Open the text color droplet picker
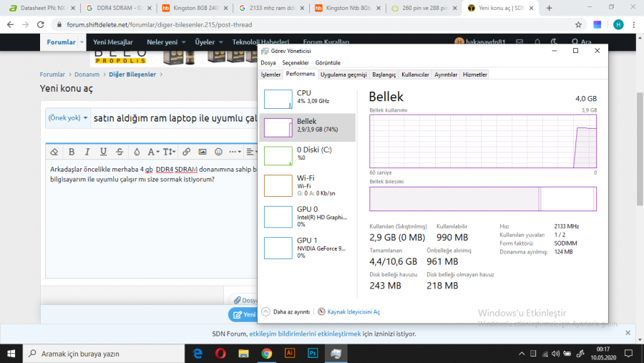 [x=137, y=152]
